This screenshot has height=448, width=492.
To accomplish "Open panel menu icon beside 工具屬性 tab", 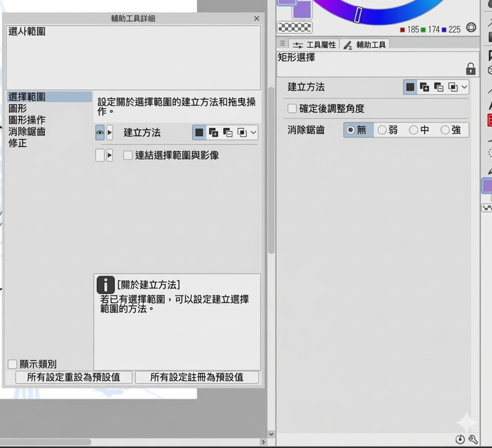I will coord(282,43).
